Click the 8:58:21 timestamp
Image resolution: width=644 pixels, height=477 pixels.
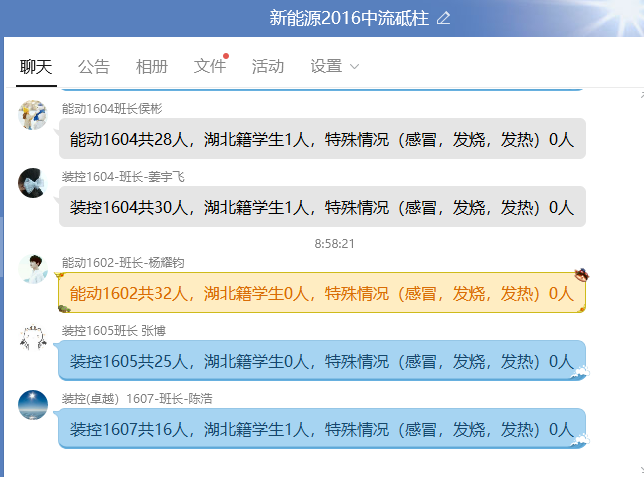(335, 243)
